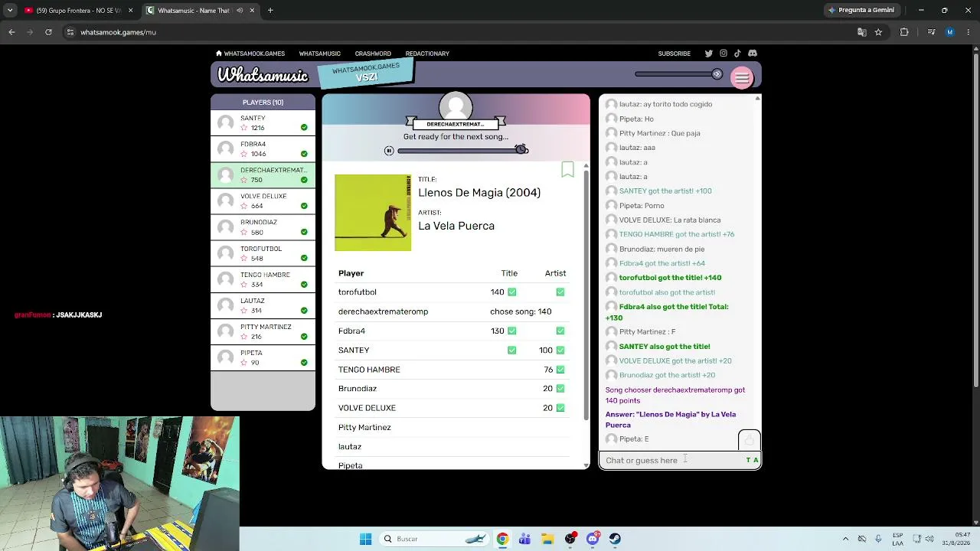This screenshot has width=980, height=551.
Task: Click the chat text-size icon in the input box
Action: [x=753, y=460]
